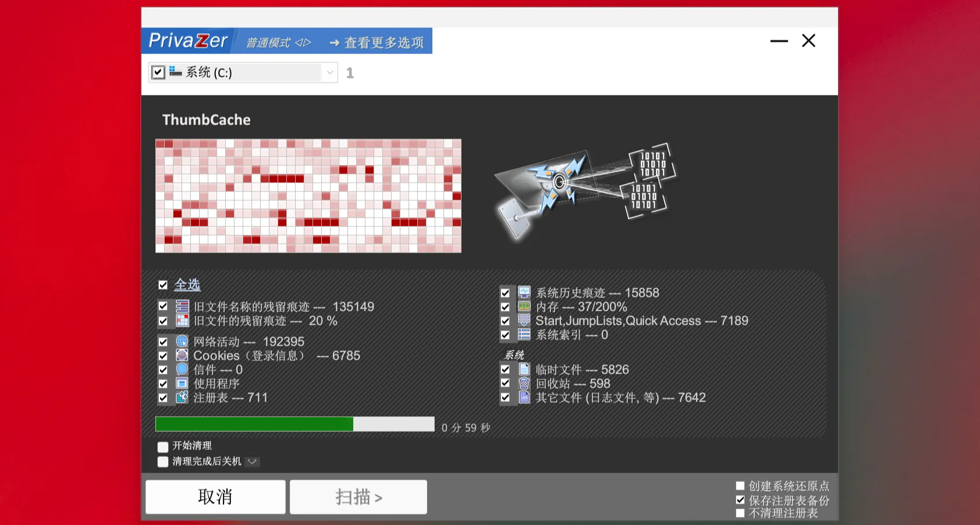Uncheck the 其它文件 checkbox

coord(505,398)
